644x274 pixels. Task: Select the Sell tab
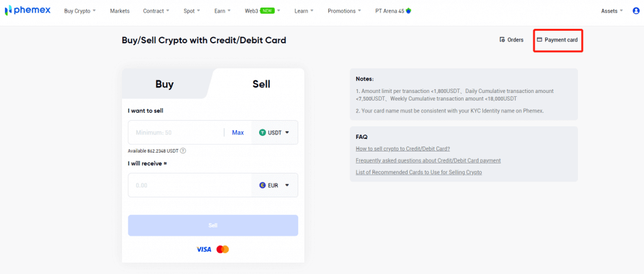261,84
